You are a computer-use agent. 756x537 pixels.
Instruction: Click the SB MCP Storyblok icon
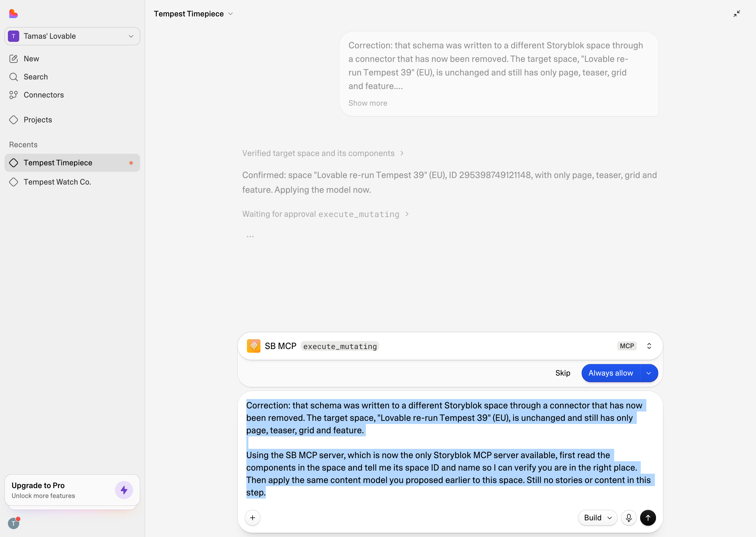pyautogui.click(x=253, y=346)
